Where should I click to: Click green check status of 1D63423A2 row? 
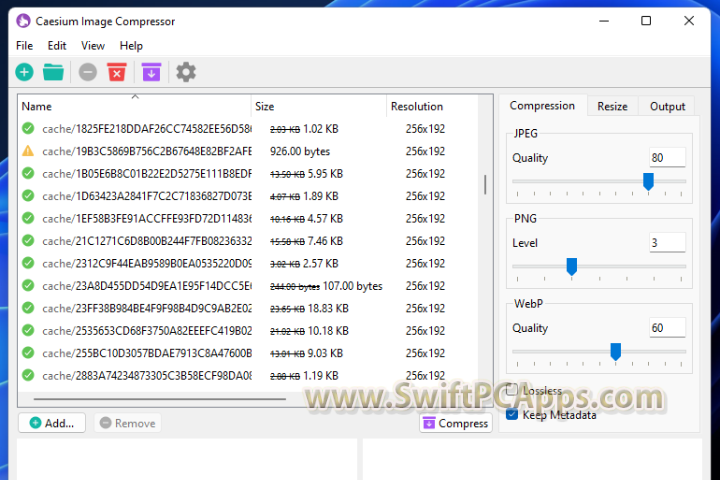(x=28, y=196)
